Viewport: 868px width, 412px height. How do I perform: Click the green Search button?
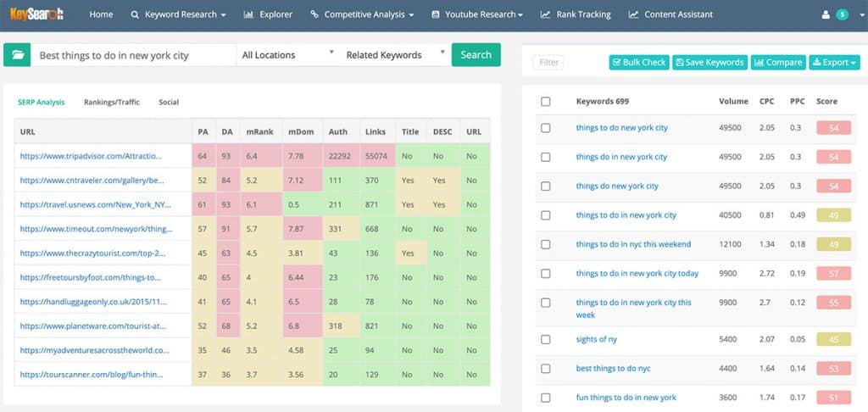(x=476, y=55)
